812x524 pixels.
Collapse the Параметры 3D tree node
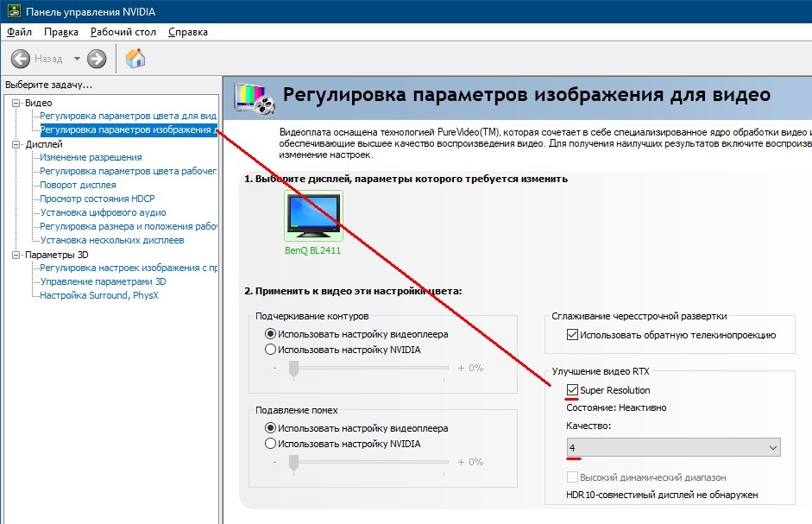(x=16, y=255)
